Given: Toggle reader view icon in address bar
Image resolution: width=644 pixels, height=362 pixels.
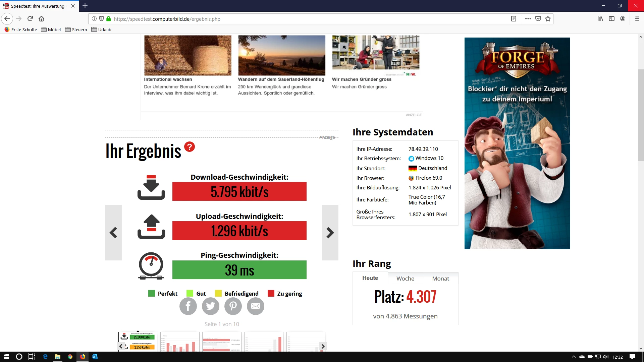Looking at the screenshot, I should [513, 19].
